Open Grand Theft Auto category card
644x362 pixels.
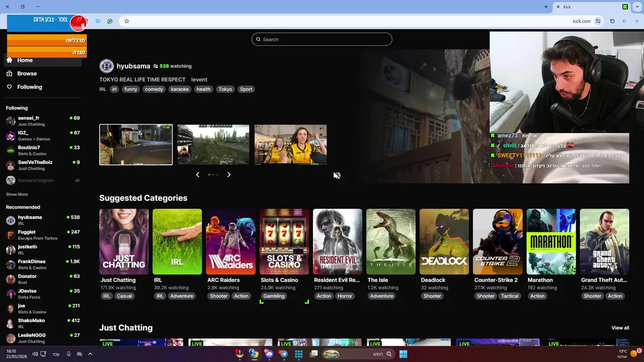coord(604,242)
